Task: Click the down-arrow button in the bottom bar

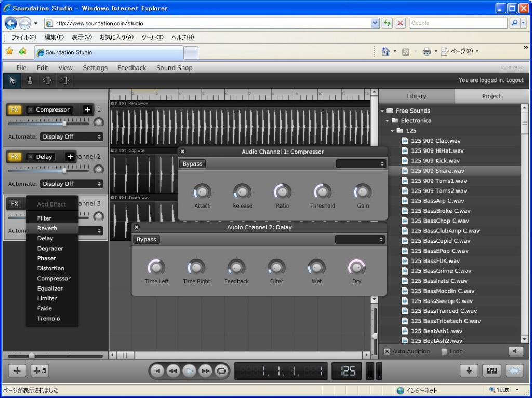Action: [x=469, y=370]
